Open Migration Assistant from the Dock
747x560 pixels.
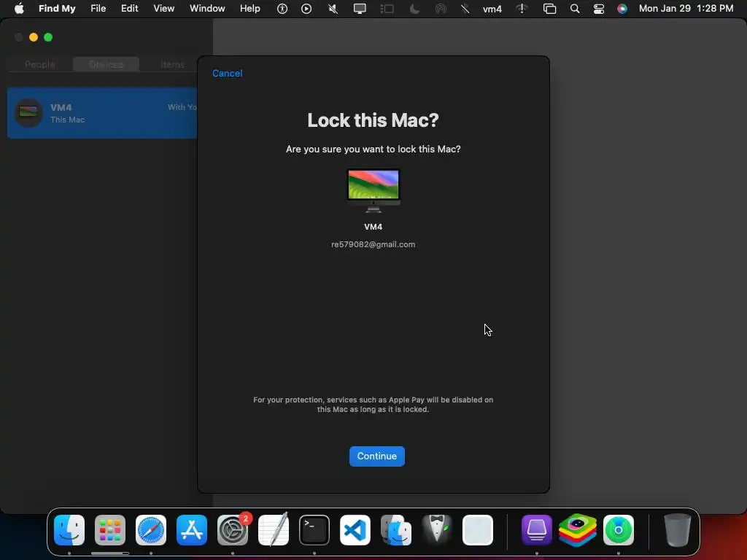[x=396, y=530]
